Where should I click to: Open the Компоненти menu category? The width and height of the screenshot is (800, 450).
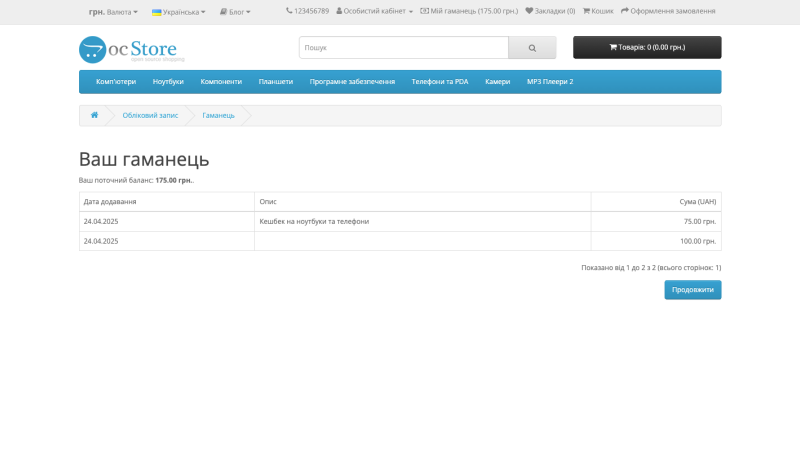click(x=221, y=82)
